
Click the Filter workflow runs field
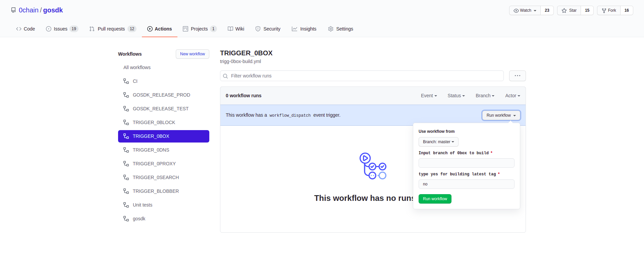[x=362, y=76]
